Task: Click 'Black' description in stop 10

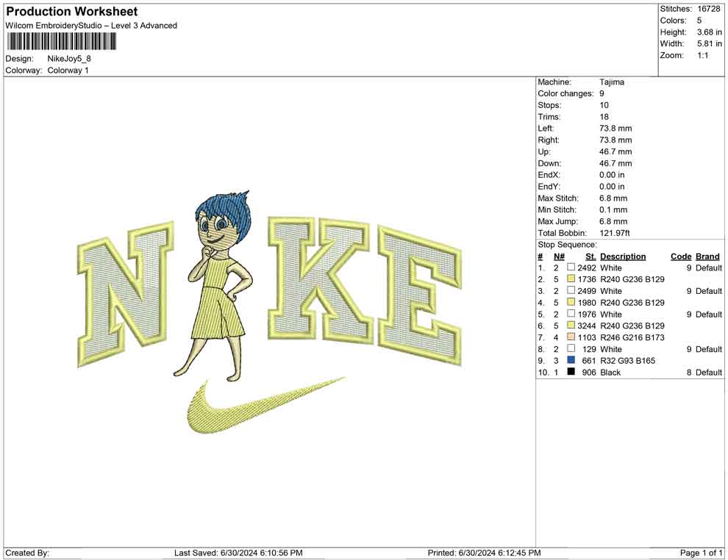Action: coord(610,372)
